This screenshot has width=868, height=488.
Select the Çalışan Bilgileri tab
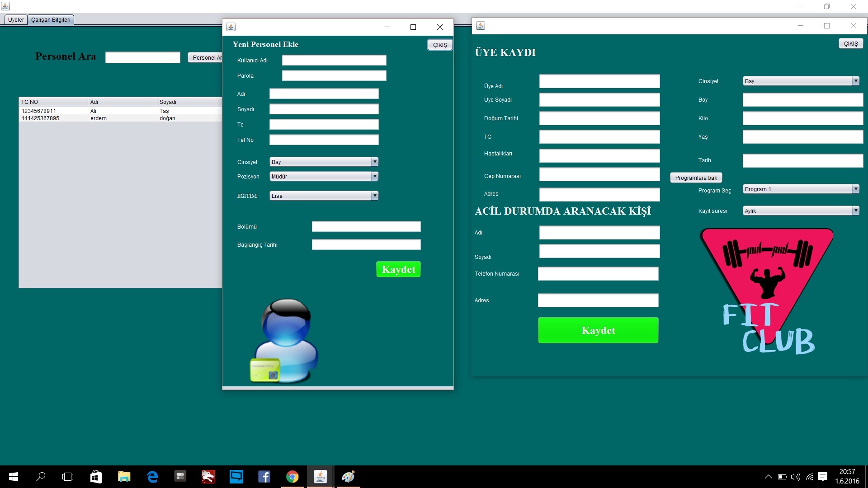[x=51, y=20]
